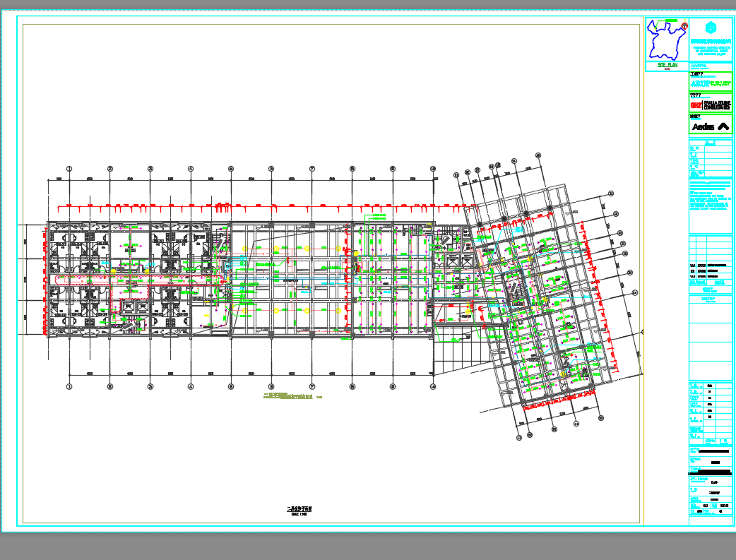Click grid bubble 3 above the plan
Screen dimensions: 736x560
150,169
